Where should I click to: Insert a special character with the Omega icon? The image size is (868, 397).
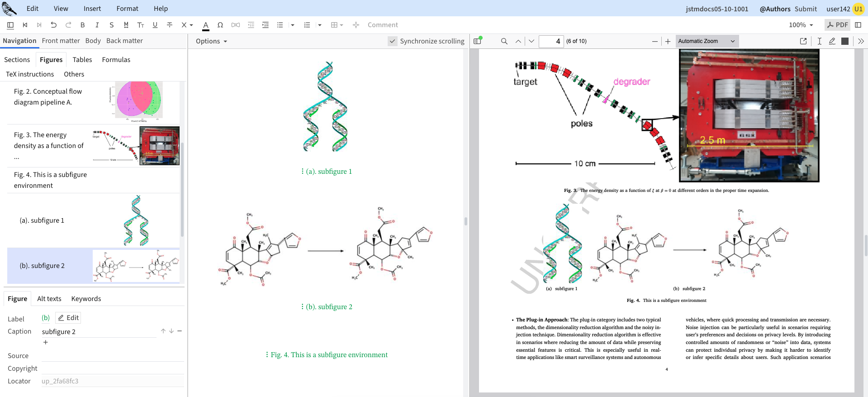pyautogui.click(x=220, y=25)
